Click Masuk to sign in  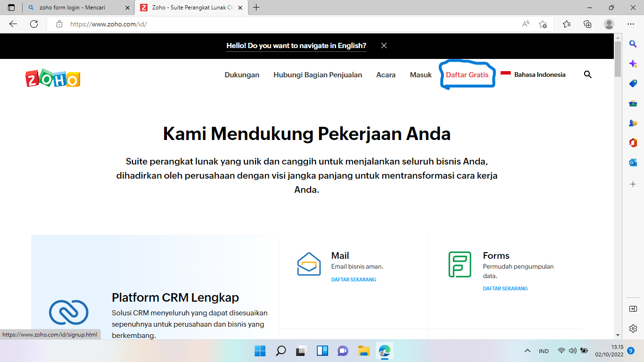[421, 74]
